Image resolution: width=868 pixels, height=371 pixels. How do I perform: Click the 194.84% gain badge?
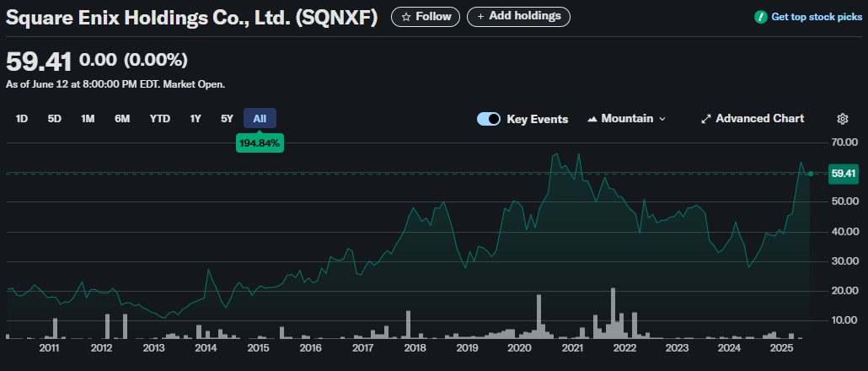pos(260,143)
